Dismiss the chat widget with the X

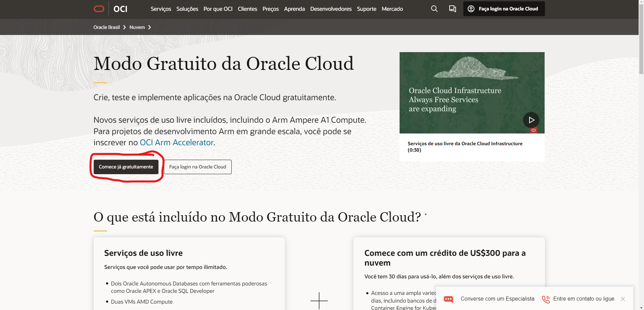pyautogui.click(x=623, y=299)
